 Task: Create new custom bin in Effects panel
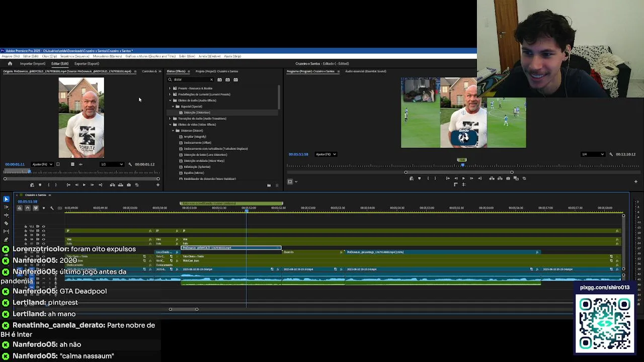[269, 185]
